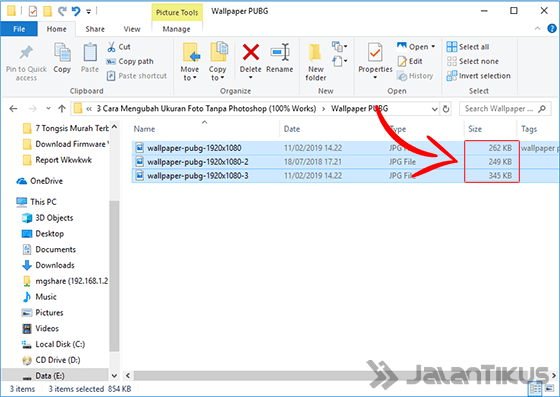
Task: Refresh the folder with the reload icon
Action: click(446, 109)
